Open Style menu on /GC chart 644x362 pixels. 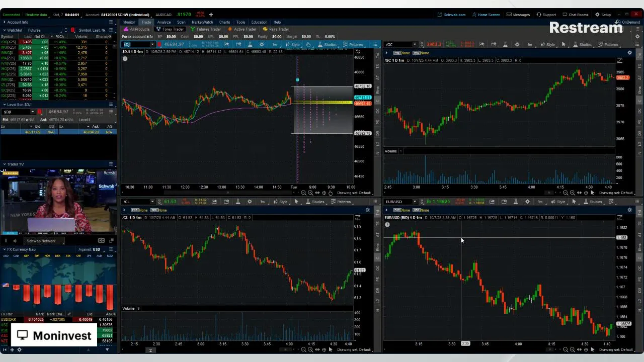tap(548, 44)
